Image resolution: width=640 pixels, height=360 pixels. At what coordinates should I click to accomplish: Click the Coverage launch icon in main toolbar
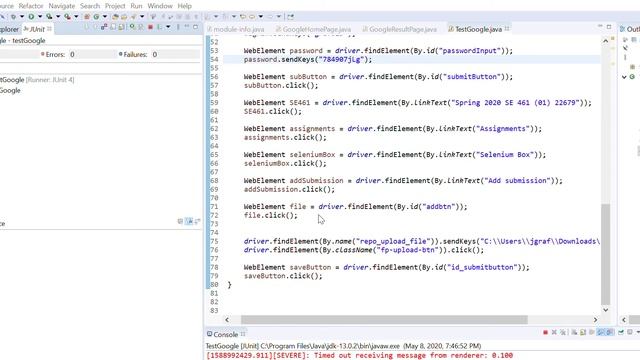[49, 16]
